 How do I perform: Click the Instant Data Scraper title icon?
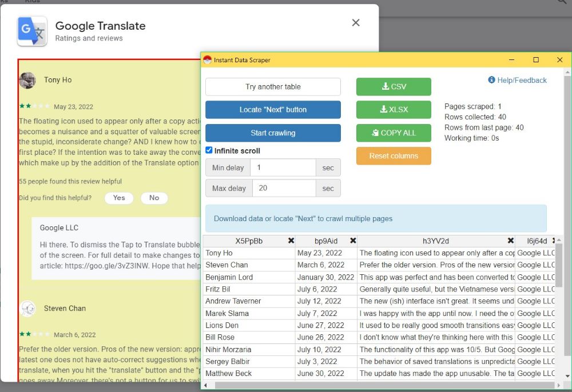(208, 60)
